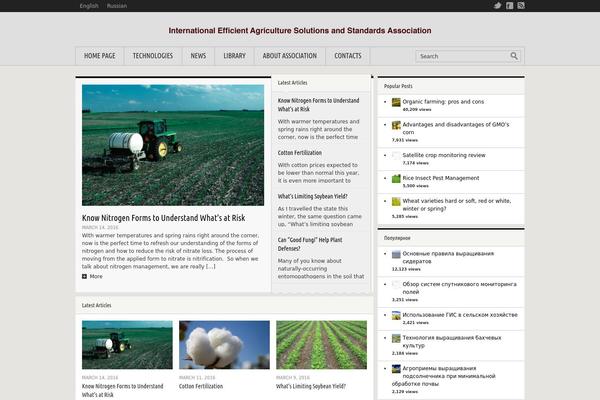Click the More link under featured article
Screen dimensions: 600x400
pyautogui.click(x=96, y=276)
